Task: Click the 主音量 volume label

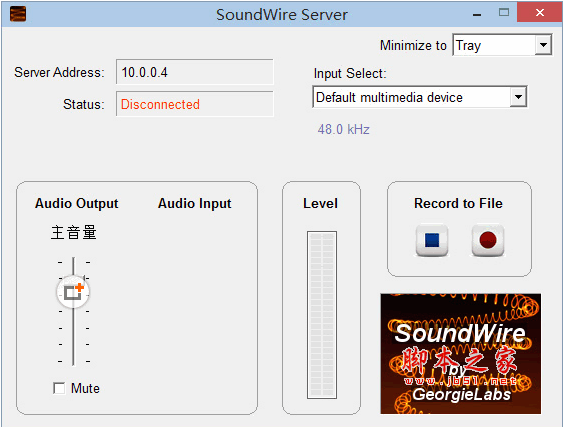Action: tap(74, 232)
